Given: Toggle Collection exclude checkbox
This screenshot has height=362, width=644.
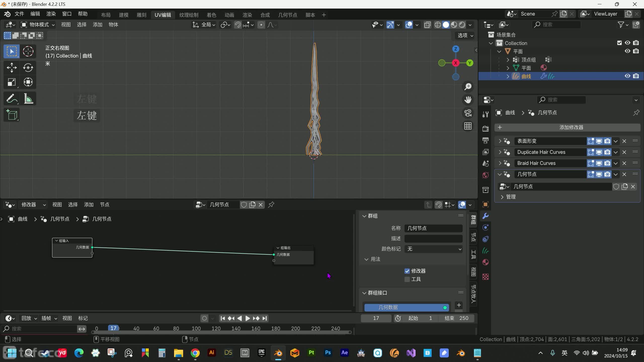Looking at the screenshot, I should [x=619, y=43].
